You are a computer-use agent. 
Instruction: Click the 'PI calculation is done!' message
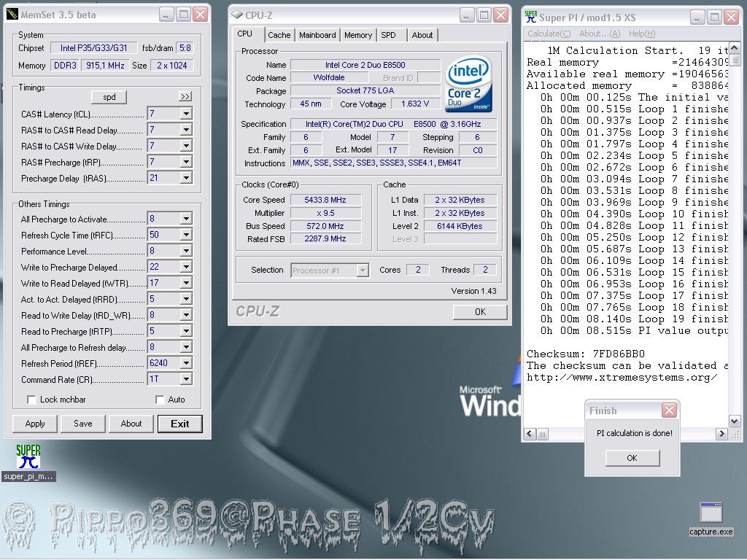(635, 433)
